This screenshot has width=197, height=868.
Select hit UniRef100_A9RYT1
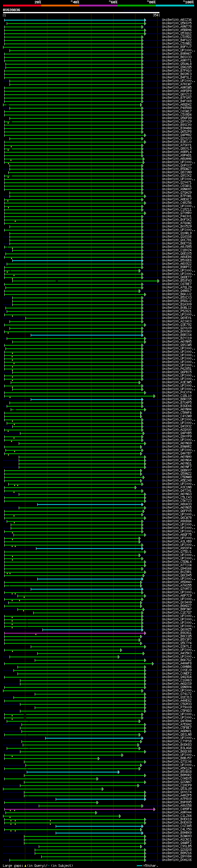(177, 61)
